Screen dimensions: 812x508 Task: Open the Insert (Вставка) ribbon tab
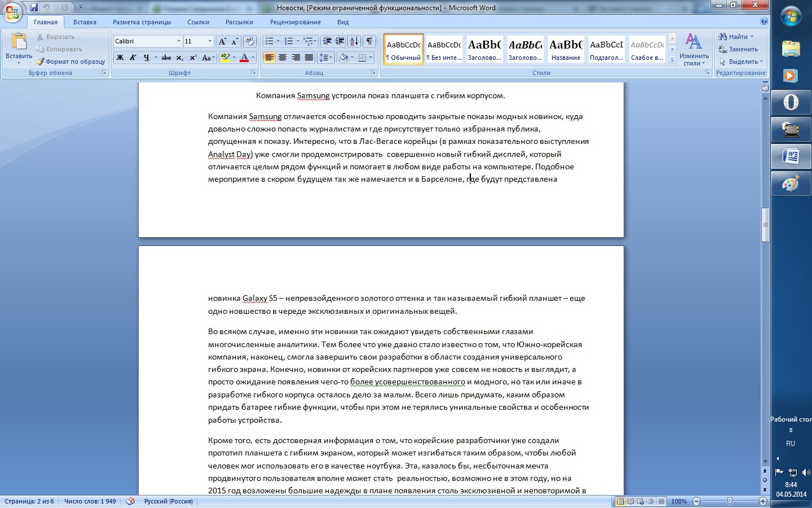click(x=85, y=22)
